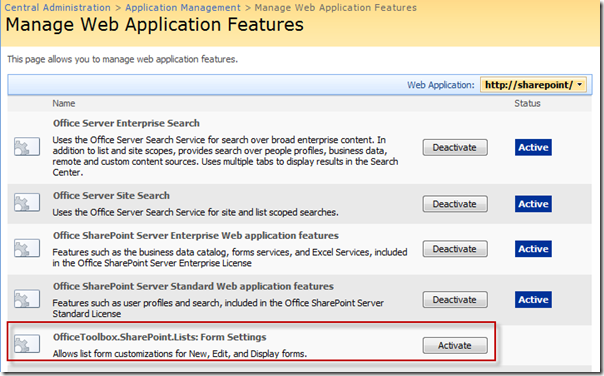Click the Status column header

[527, 103]
